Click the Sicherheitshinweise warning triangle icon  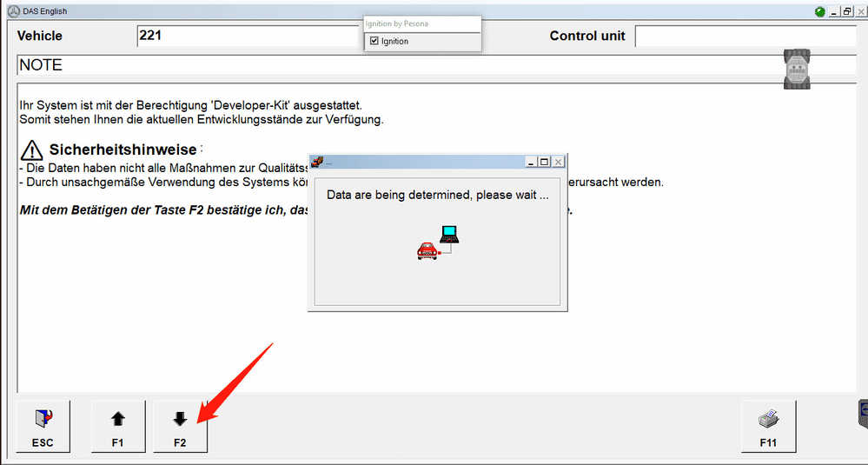[31, 150]
